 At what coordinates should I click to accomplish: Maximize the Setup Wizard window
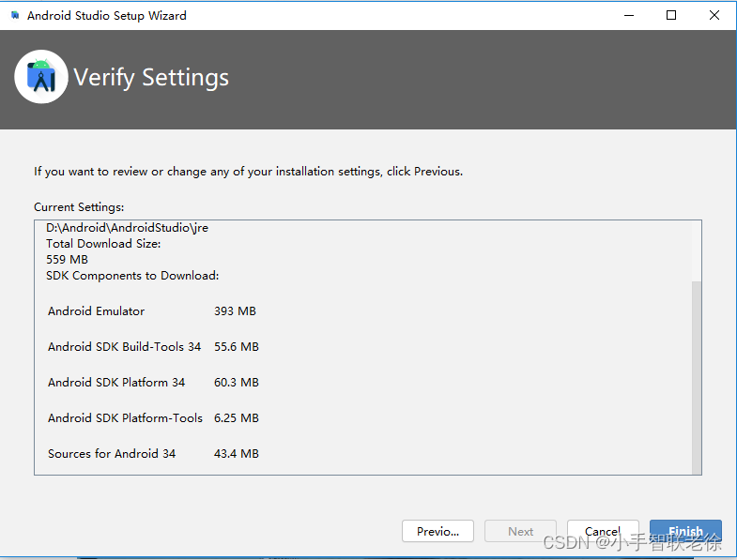click(x=671, y=16)
